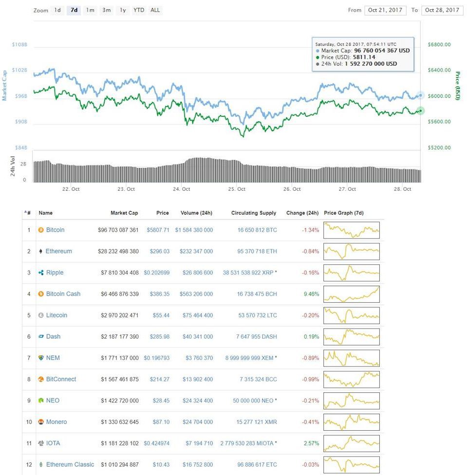The width and height of the screenshot is (467, 476).
Task: Open the NEO link
Action: (53, 401)
